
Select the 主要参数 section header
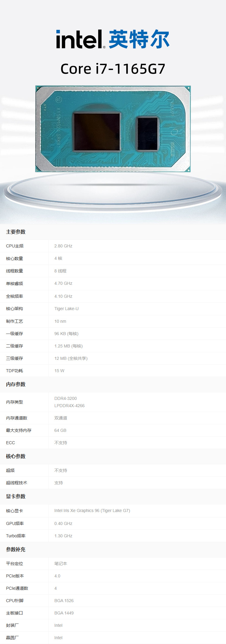click(x=16, y=232)
